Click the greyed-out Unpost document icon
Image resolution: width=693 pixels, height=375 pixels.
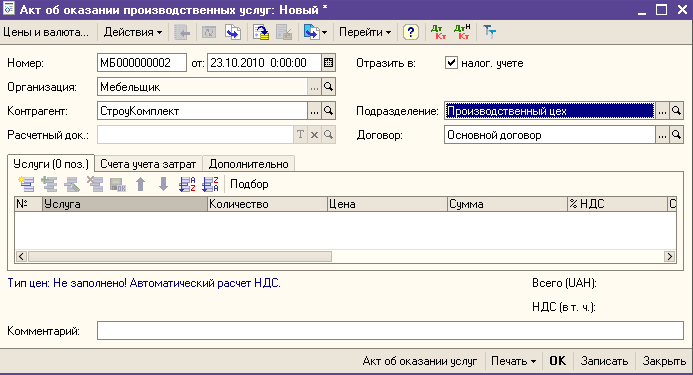click(x=284, y=32)
